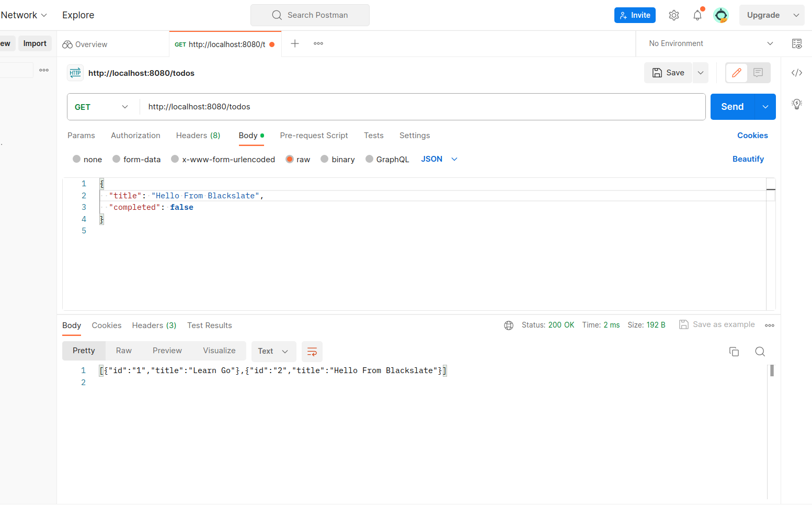Open the notifications bell
Screen dimensions: 812x506
pos(697,15)
